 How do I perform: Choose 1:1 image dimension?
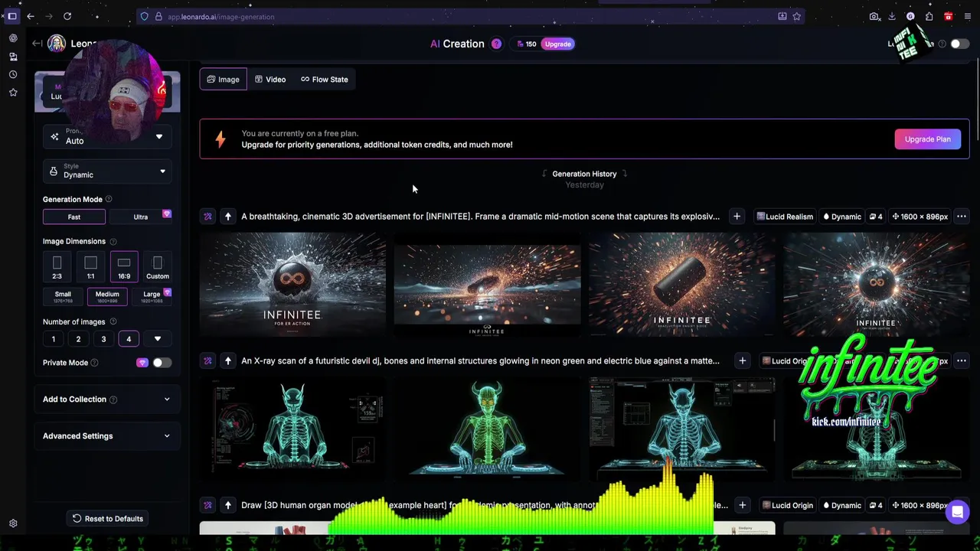point(90,267)
